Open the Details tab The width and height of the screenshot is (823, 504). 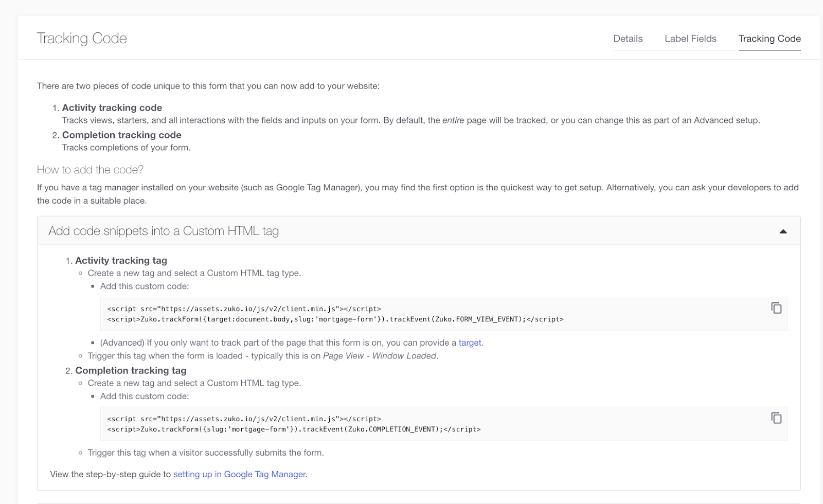(628, 39)
